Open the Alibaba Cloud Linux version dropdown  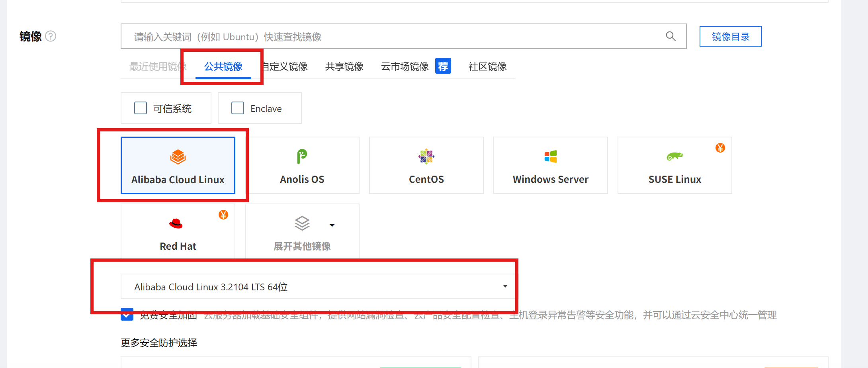tap(318, 286)
